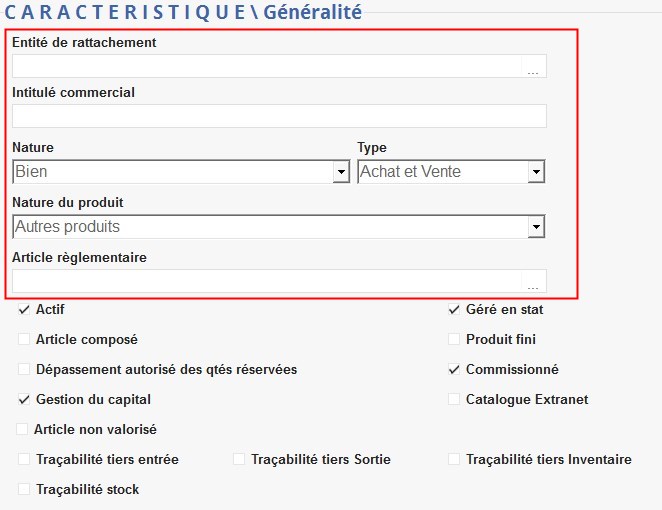The image size is (662, 510).
Task: Open Article règlementaire lookup ellipsis button
Action: [533, 282]
